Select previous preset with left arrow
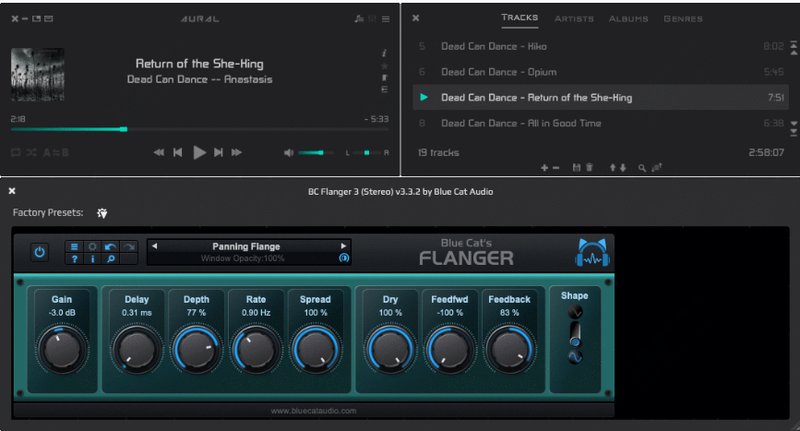 click(x=155, y=246)
